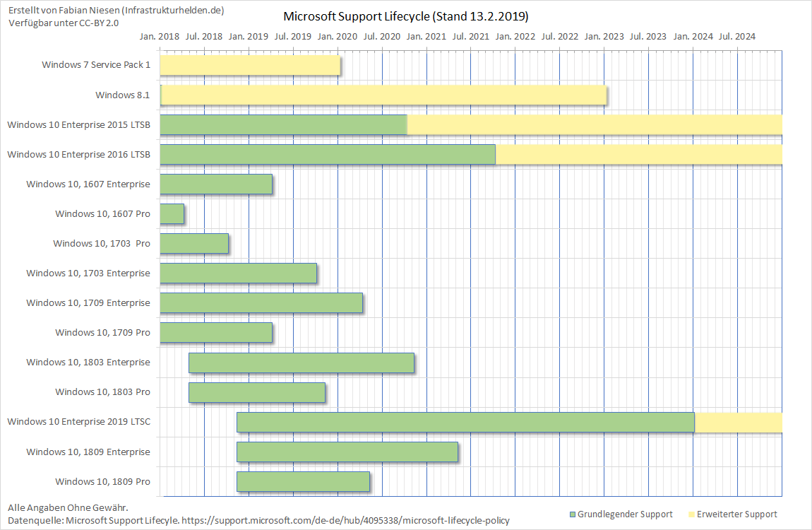
Task: Click the Jul. 2022 axis label
Action: coord(560,37)
